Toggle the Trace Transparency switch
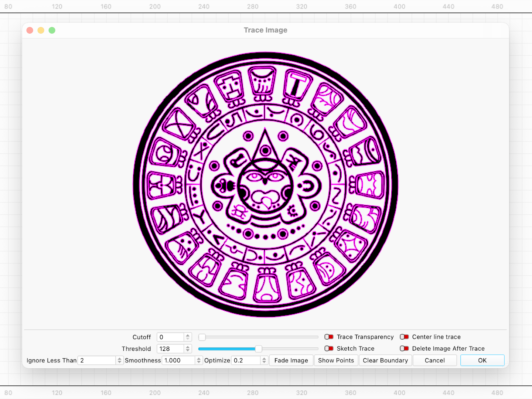 (x=329, y=337)
